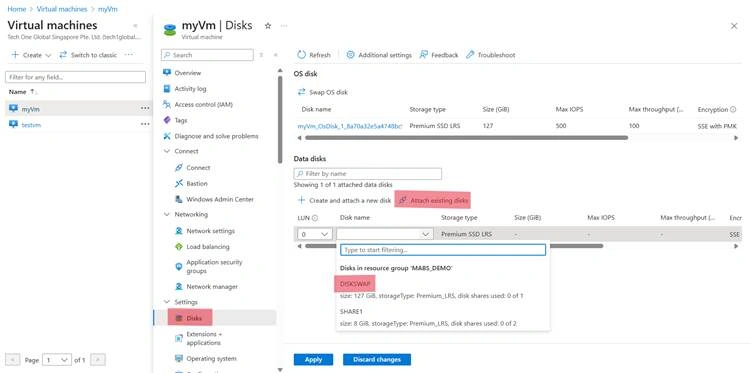Click Create and attach a new disk
751x373 pixels.
point(344,201)
